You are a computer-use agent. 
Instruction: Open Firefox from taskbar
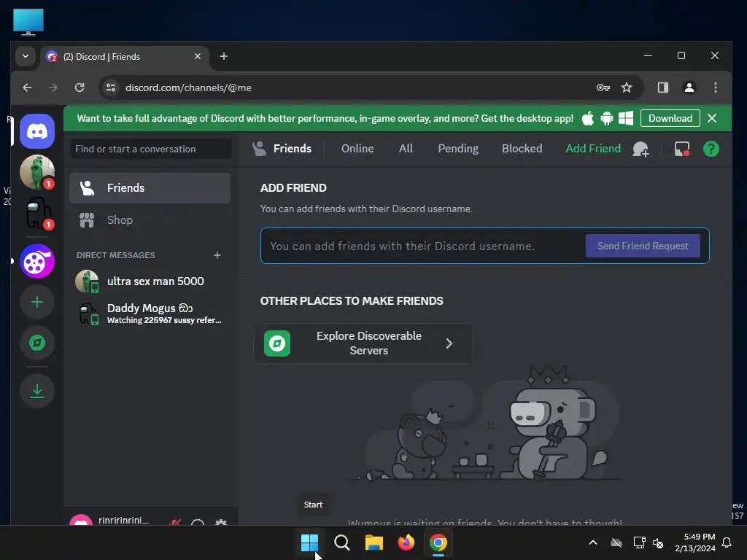(x=406, y=542)
